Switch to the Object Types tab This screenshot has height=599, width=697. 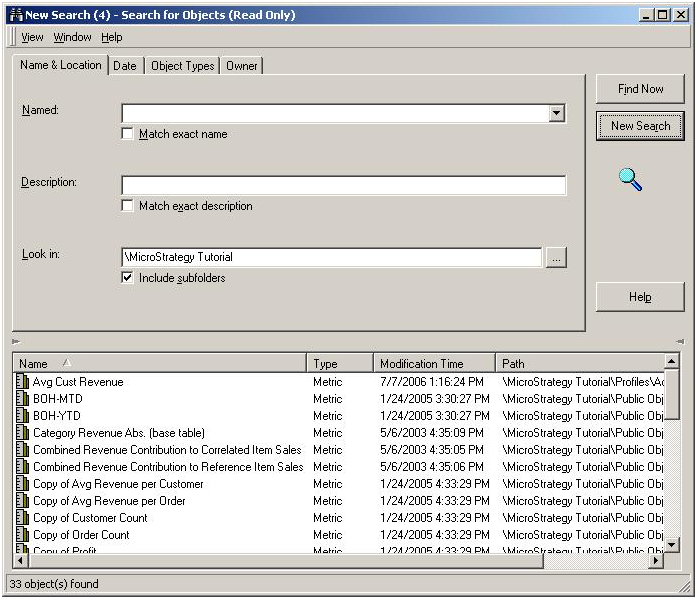coord(182,66)
